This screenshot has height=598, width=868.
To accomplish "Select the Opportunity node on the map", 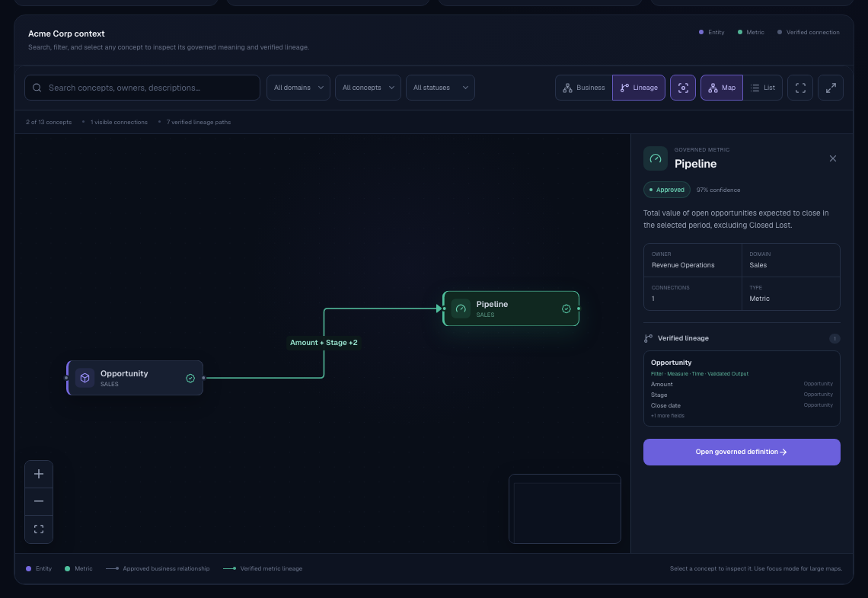I will click(x=135, y=378).
